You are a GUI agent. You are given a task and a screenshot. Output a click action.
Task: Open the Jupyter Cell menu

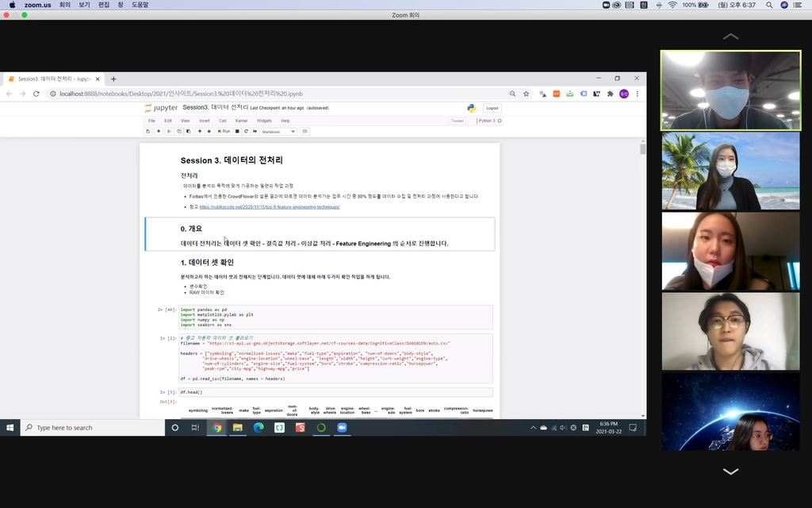[223, 121]
